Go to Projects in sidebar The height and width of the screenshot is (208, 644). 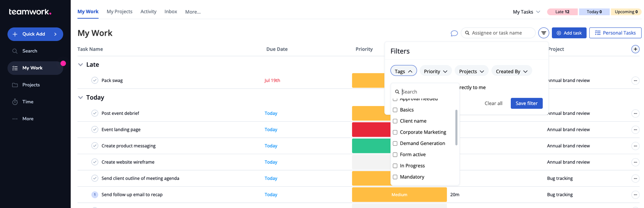point(31,85)
